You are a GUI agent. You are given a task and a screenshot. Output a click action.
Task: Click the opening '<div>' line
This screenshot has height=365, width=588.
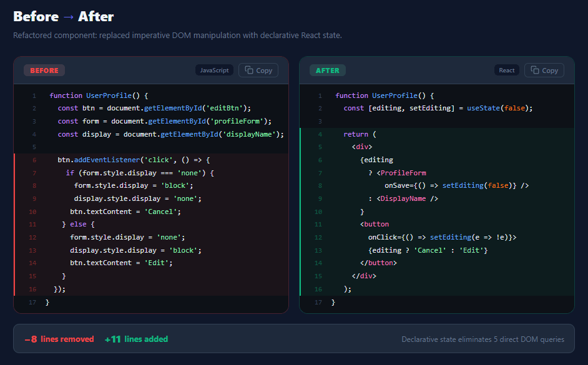tap(437, 147)
